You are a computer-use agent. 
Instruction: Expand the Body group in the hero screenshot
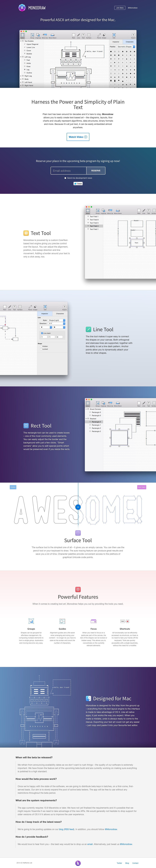[x=21, y=79]
